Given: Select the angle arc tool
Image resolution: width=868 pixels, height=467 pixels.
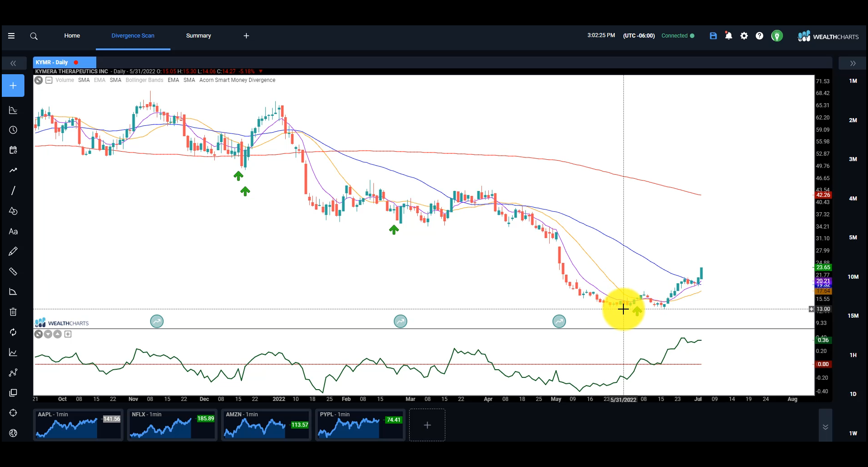Looking at the screenshot, I should pyautogui.click(x=13, y=292).
